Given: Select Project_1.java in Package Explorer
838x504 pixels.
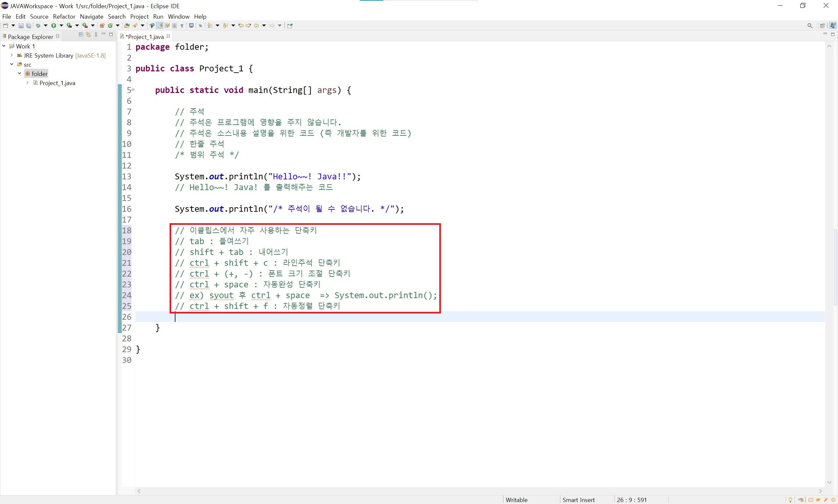Looking at the screenshot, I should coord(57,83).
